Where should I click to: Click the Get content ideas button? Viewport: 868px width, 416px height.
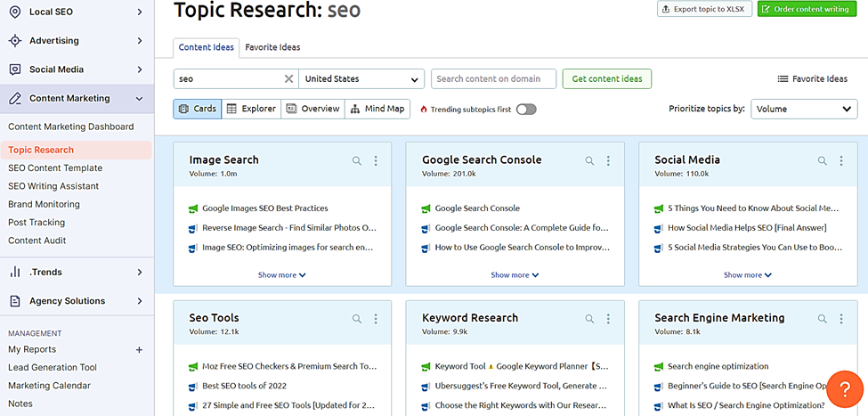click(x=607, y=78)
